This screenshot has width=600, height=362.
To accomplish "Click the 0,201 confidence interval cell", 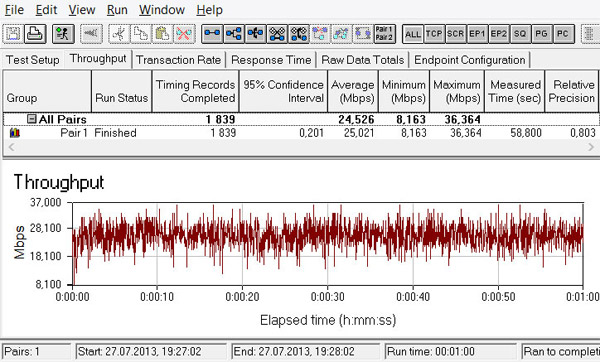I will click(311, 133).
